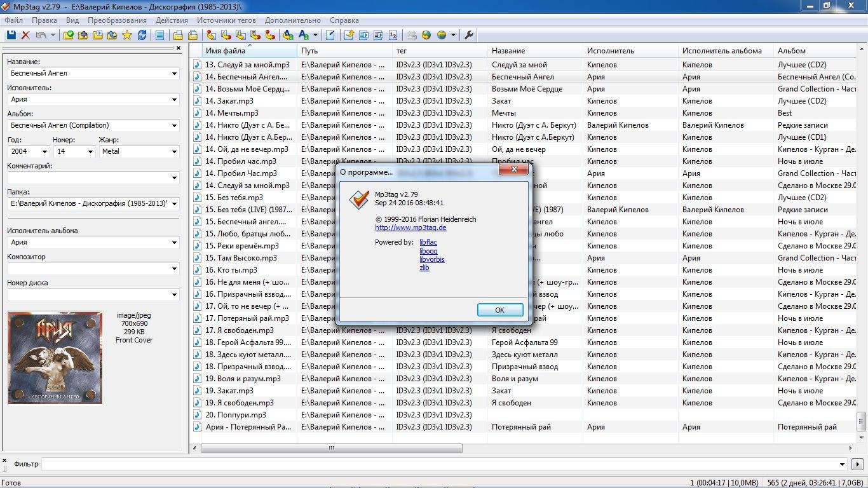This screenshot has height=488, width=868.
Task: Click the yellow star Favorites icon
Action: [127, 36]
